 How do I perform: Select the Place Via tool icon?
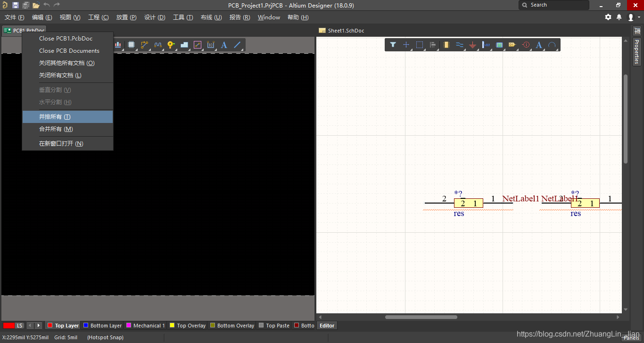click(171, 45)
